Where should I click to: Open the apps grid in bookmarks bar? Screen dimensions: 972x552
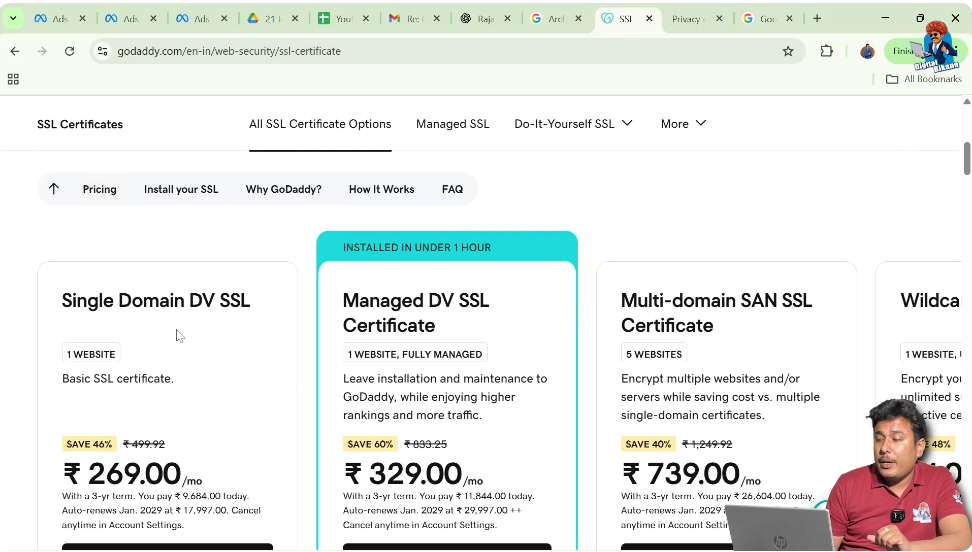(13, 79)
